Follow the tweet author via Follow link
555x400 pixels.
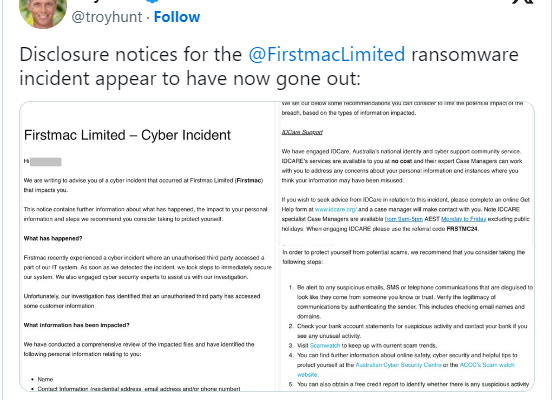pos(177,17)
